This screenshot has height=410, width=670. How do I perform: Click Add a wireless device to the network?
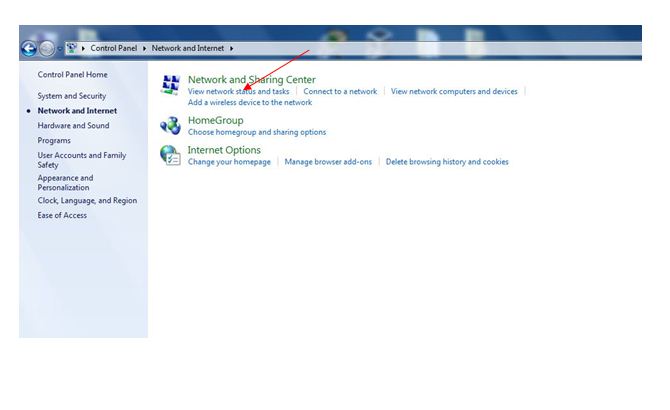tap(250, 102)
